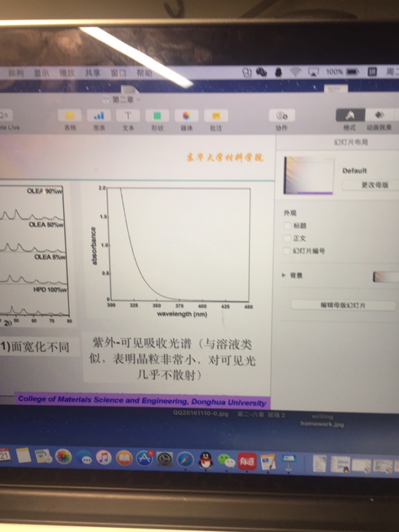Open Calendar from the Dock
This screenshot has width=399, height=532.
coord(5,455)
